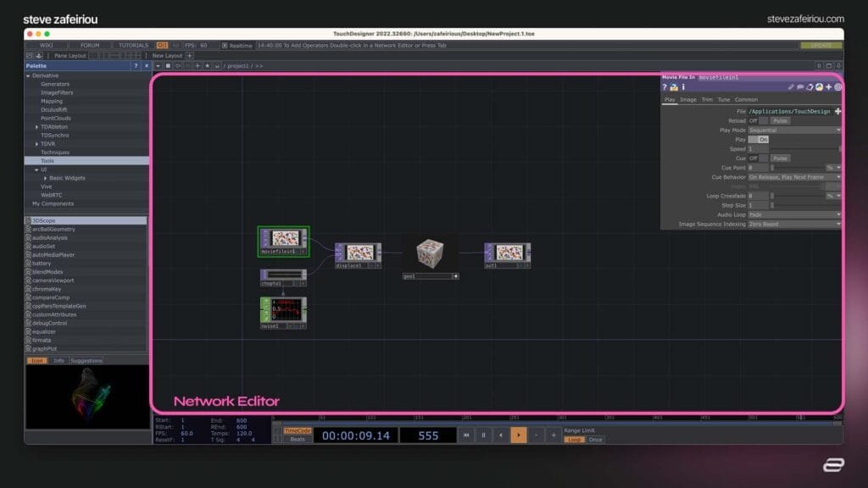Toggle the Reload Off switch
Viewport: 868px width, 488px height.
click(758, 120)
